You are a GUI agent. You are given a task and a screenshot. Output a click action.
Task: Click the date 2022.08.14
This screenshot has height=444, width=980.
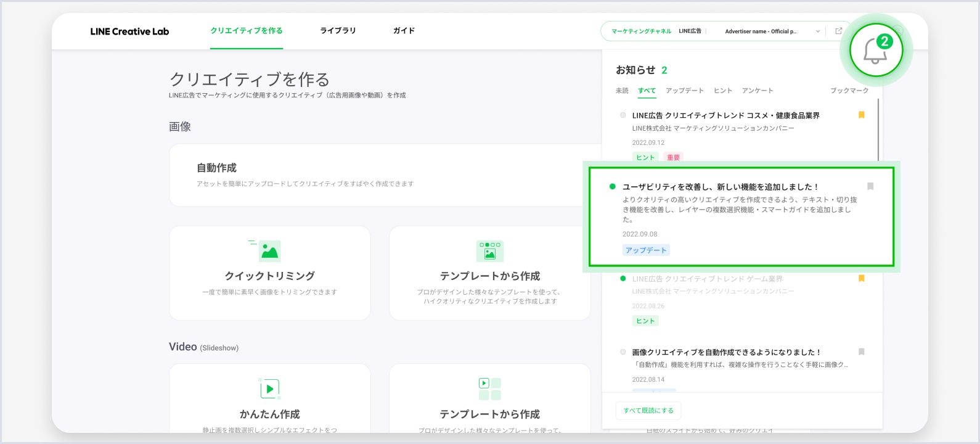[x=648, y=379]
